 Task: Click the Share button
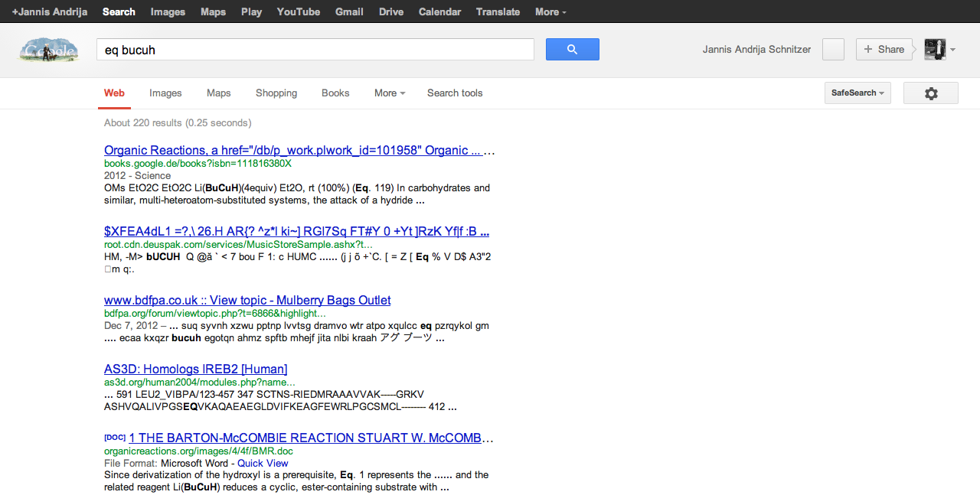coord(884,49)
